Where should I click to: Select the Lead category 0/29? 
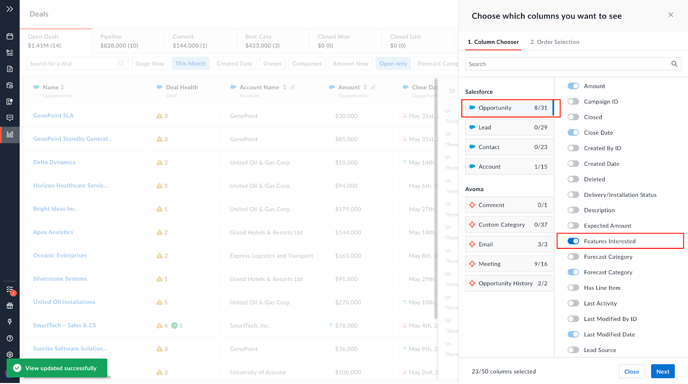[509, 127]
